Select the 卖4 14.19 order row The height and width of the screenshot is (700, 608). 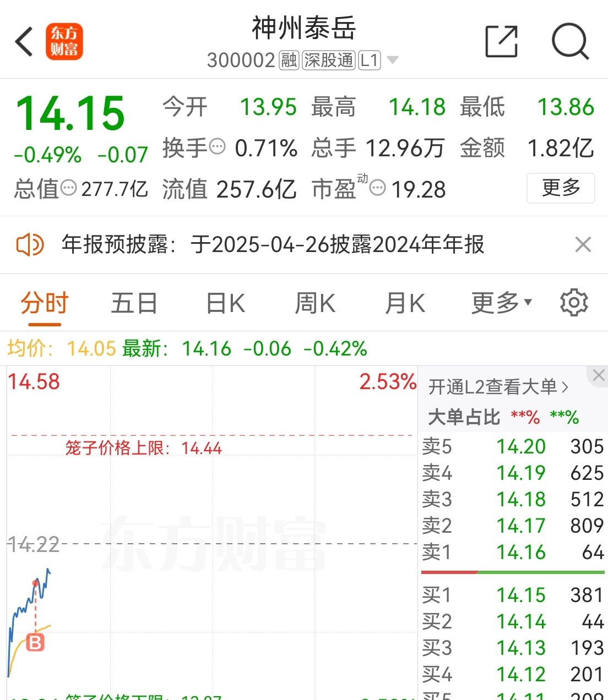pos(513,473)
